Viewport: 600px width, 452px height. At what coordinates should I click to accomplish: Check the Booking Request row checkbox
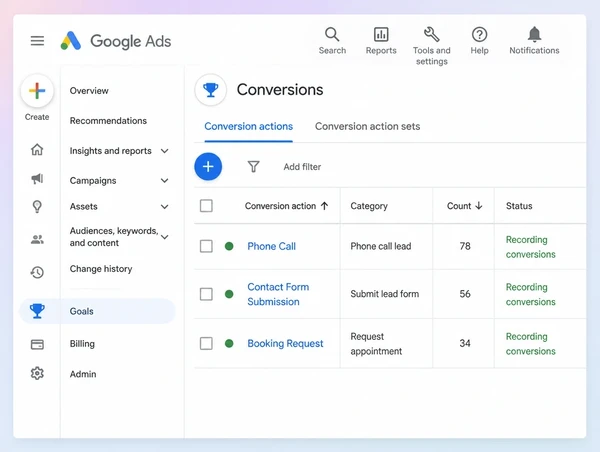click(206, 343)
